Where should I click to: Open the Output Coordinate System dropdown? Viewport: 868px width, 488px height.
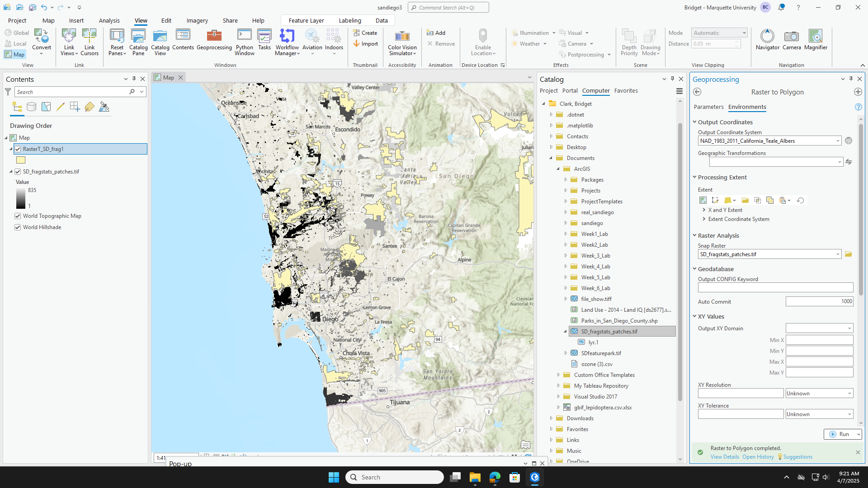click(837, 141)
